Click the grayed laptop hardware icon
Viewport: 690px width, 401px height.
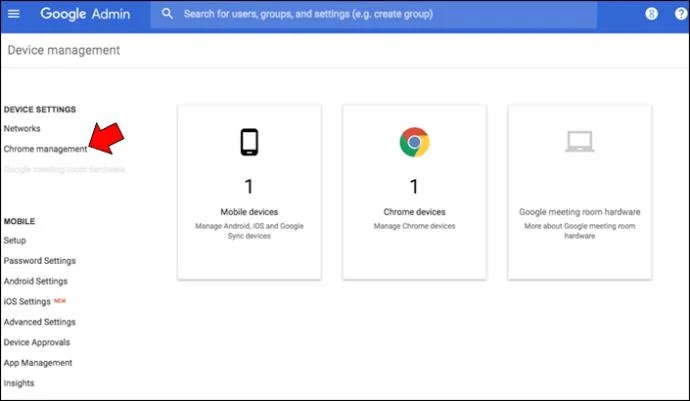pos(580,142)
